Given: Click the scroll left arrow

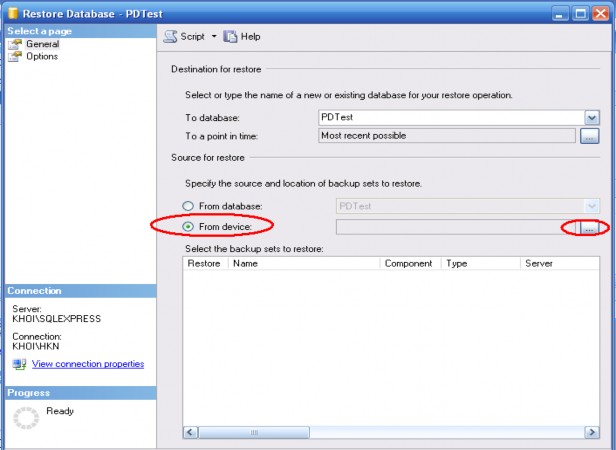Looking at the screenshot, I should (191, 432).
